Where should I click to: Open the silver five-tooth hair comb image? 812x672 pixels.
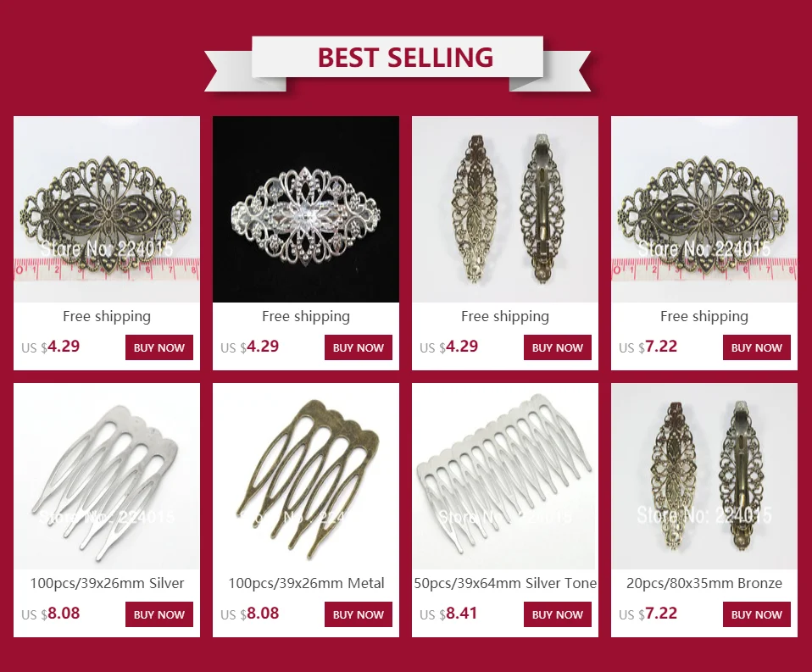pos(107,476)
